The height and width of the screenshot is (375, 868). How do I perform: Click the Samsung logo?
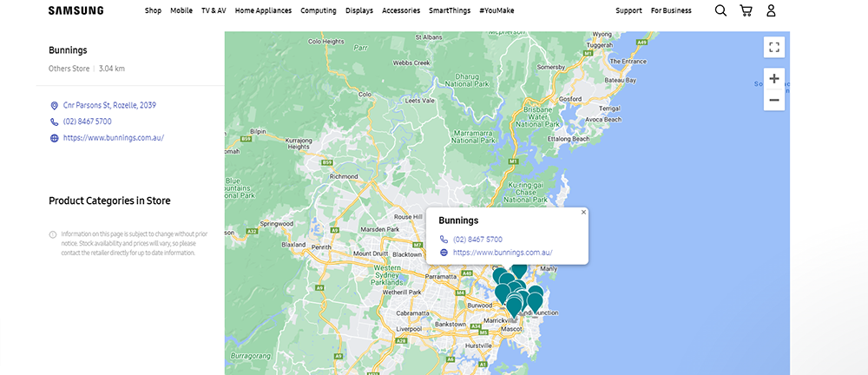(x=76, y=10)
